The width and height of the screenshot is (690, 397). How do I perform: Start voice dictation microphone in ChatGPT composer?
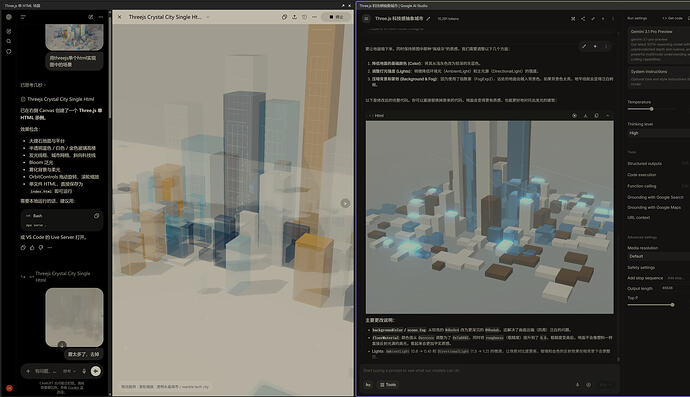point(84,371)
